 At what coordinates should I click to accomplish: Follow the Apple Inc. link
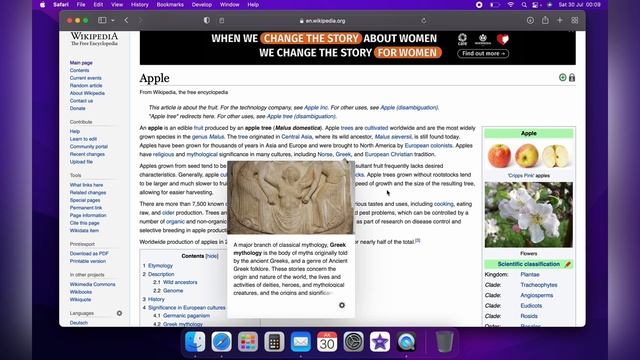pyautogui.click(x=316, y=107)
